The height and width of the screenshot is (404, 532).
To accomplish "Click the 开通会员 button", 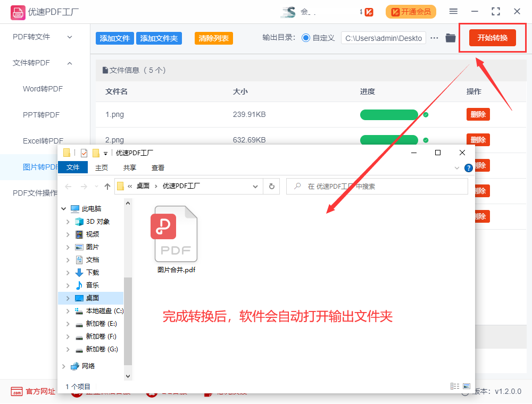I will pyautogui.click(x=411, y=12).
